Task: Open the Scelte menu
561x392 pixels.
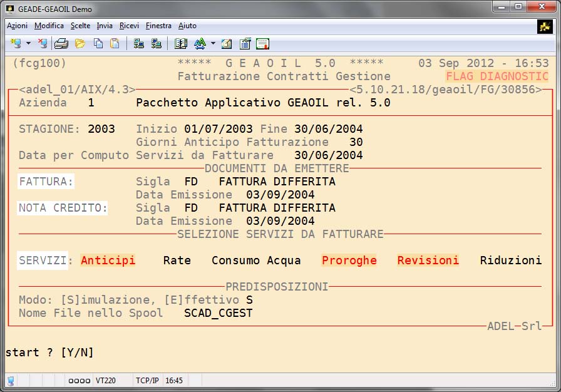Action: coord(80,26)
